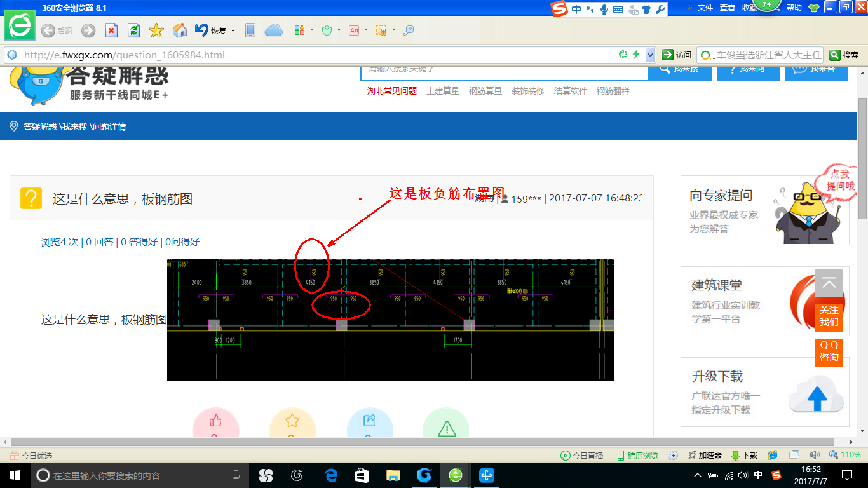The image size is (868, 488).
Task: Open the 建筑课堂 banner
Action: (x=765, y=301)
